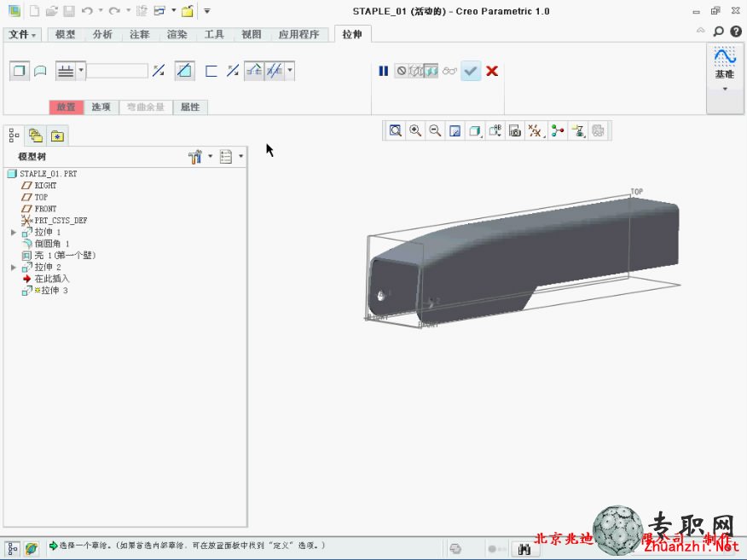Cancel the feature with the red X

(492, 71)
